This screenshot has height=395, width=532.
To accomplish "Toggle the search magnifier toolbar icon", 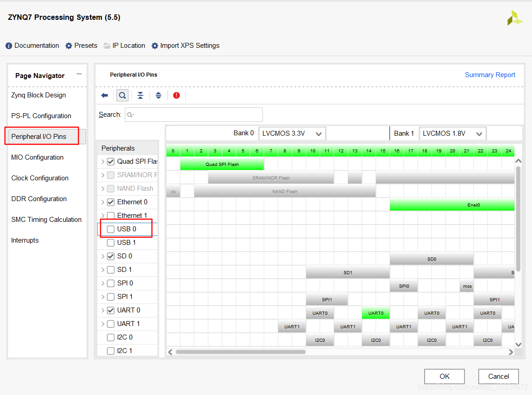I will point(123,95).
